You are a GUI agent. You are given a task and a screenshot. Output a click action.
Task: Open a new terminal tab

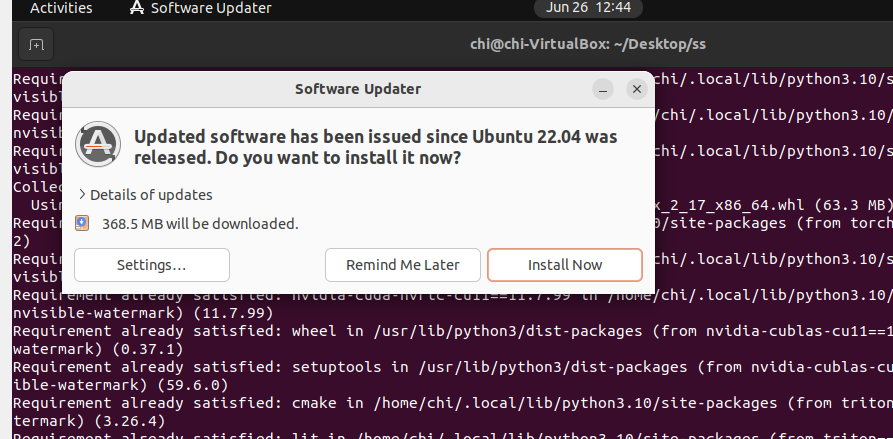click(36, 45)
